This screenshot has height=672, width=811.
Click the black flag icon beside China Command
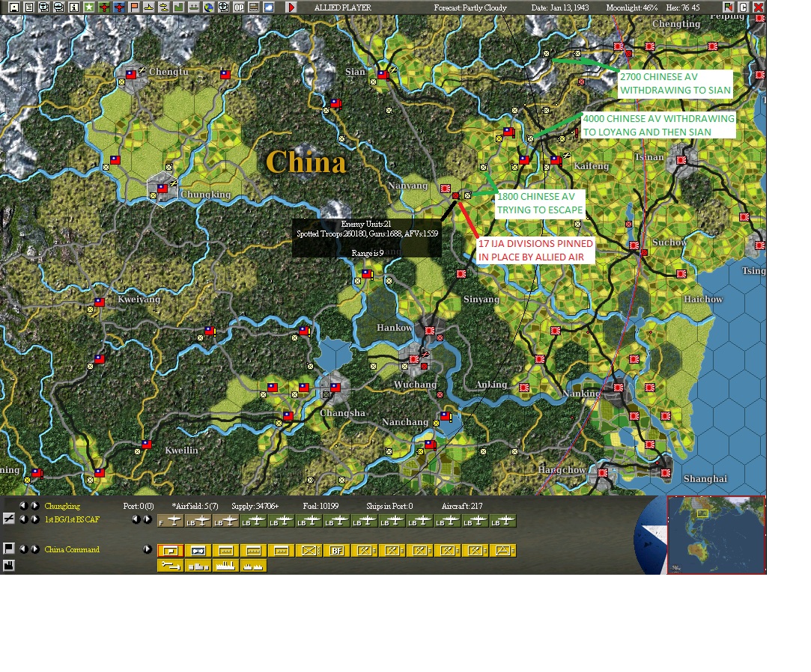click(x=9, y=549)
